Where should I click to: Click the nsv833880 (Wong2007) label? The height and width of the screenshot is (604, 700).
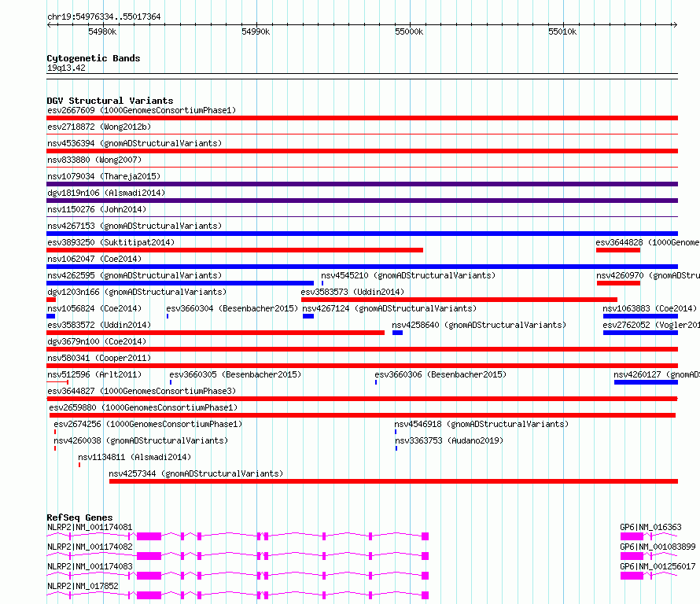click(94, 160)
